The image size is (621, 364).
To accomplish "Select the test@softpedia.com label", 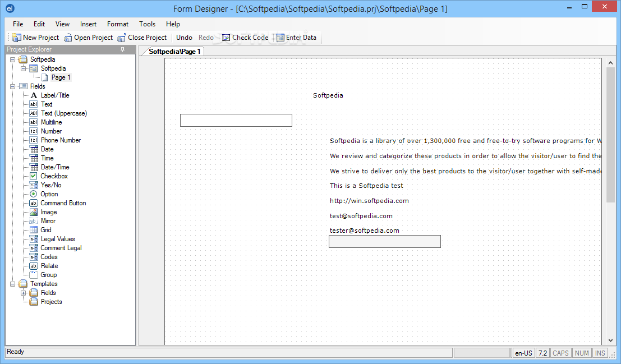I will pyautogui.click(x=361, y=216).
